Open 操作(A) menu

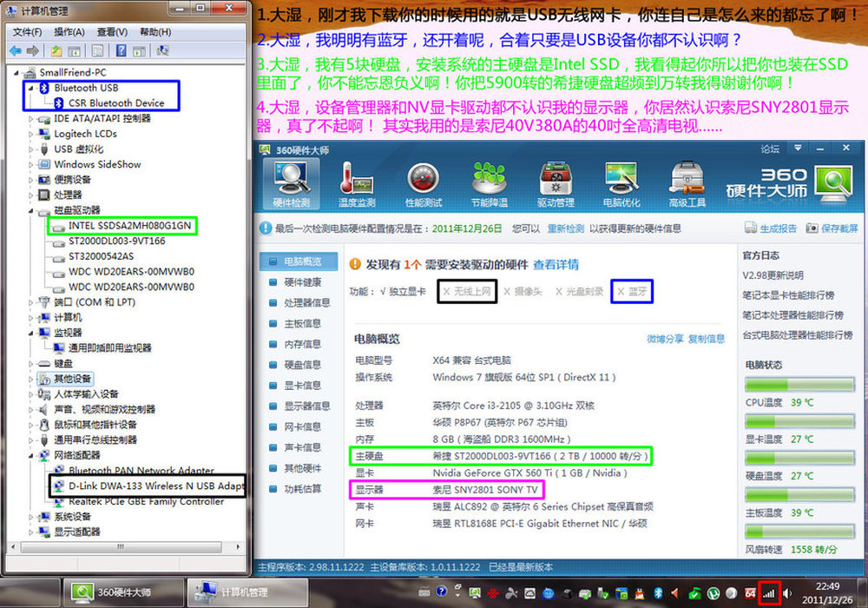click(x=69, y=32)
